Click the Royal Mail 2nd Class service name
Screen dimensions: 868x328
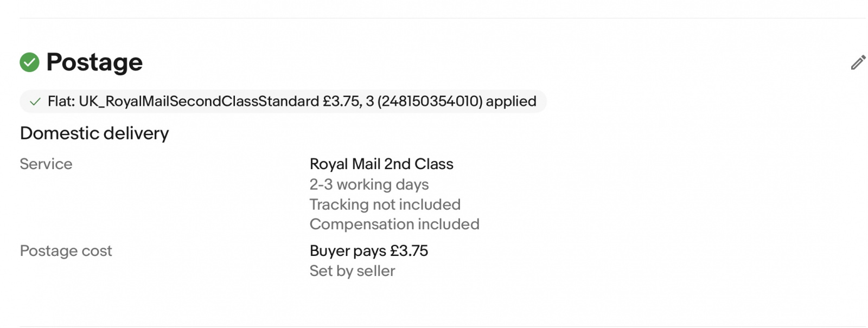381,164
